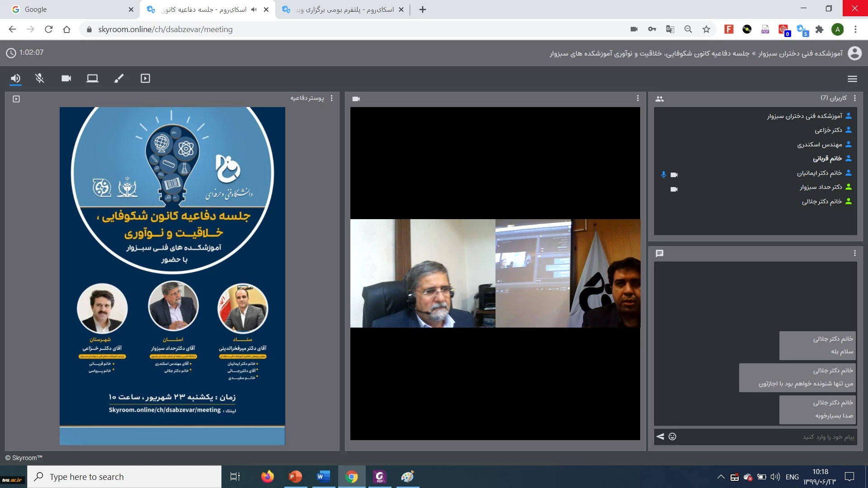The width and height of the screenshot is (868, 488).
Task: Start screen sharing with the laptop icon
Action: coord(92,79)
